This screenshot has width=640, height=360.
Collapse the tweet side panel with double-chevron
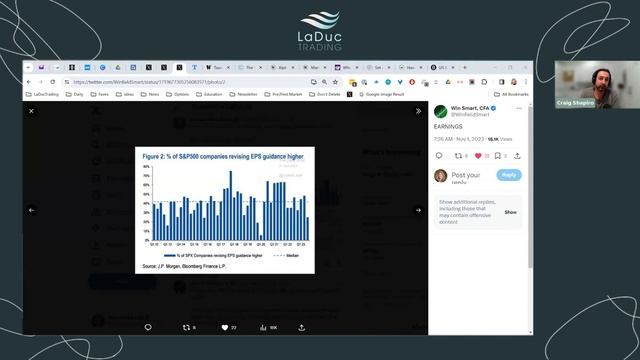click(418, 111)
